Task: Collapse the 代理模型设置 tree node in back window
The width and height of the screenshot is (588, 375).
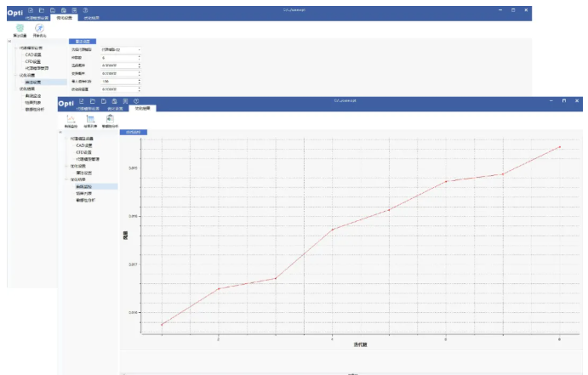Action: point(15,48)
